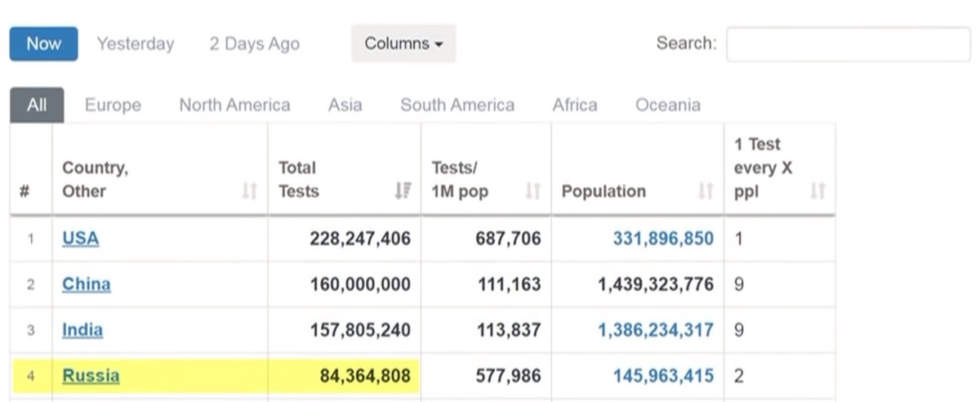Select the Now button
This screenshot has height=402, width=980.
click(44, 43)
